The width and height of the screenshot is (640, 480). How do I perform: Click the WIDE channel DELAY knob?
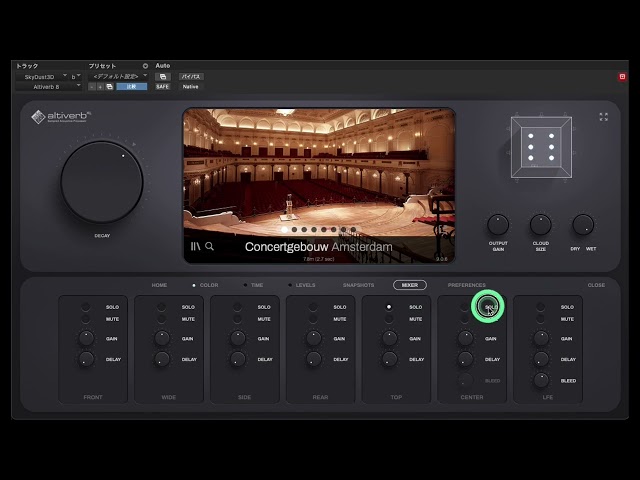(162, 359)
